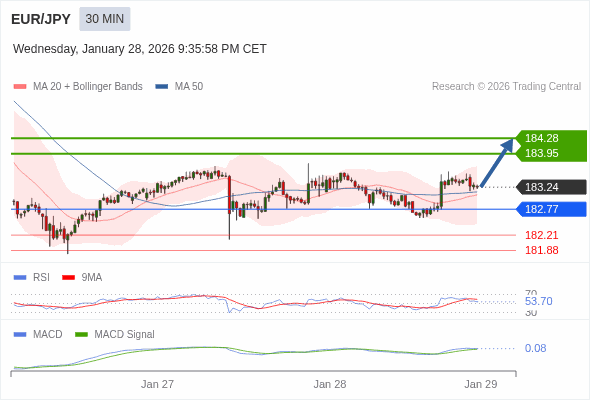Click the Jan 28 axis label
The image size is (590, 400).
point(330,384)
